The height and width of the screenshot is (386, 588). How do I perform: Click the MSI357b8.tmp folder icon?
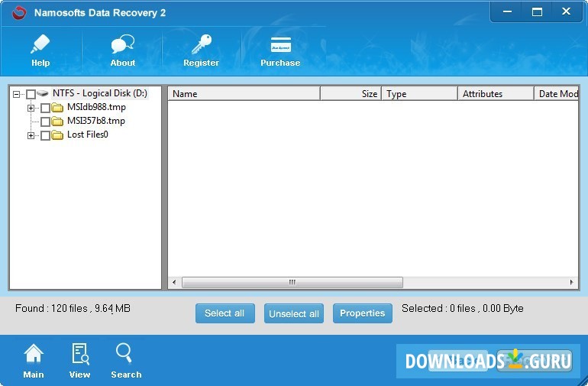(x=57, y=122)
